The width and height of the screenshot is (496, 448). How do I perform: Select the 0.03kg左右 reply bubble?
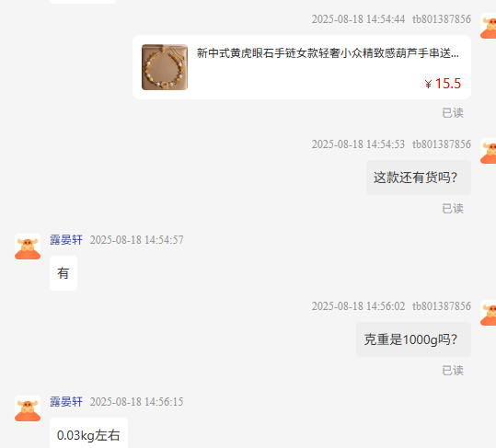(88, 434)
